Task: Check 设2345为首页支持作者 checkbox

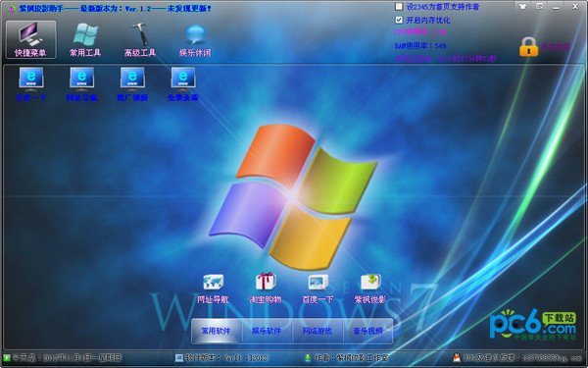Action: click(x=399, y=7)
